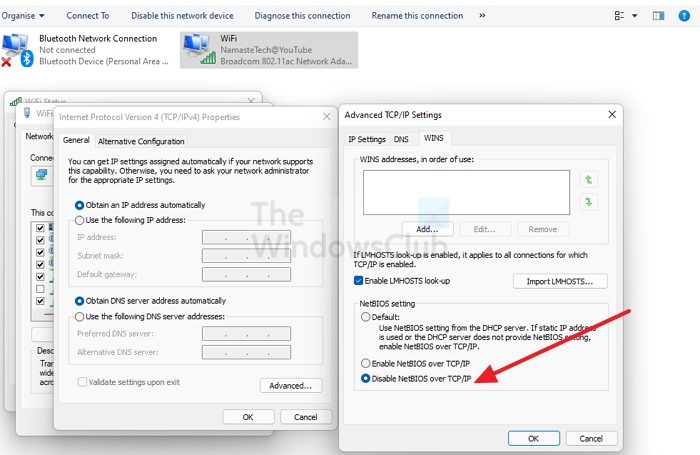Viewport: 700px width, 455px height.
Task: Expand the Organise menu
Action: 23,16
